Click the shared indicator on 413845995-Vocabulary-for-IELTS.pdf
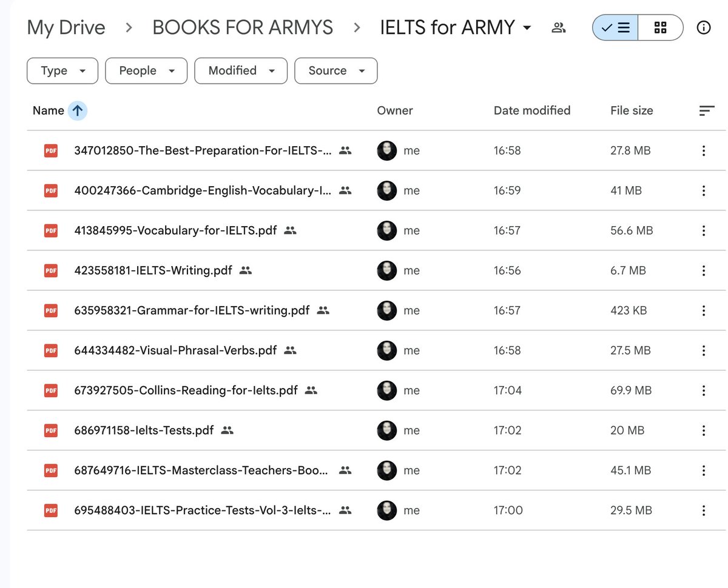 click(x=290, y=230)
